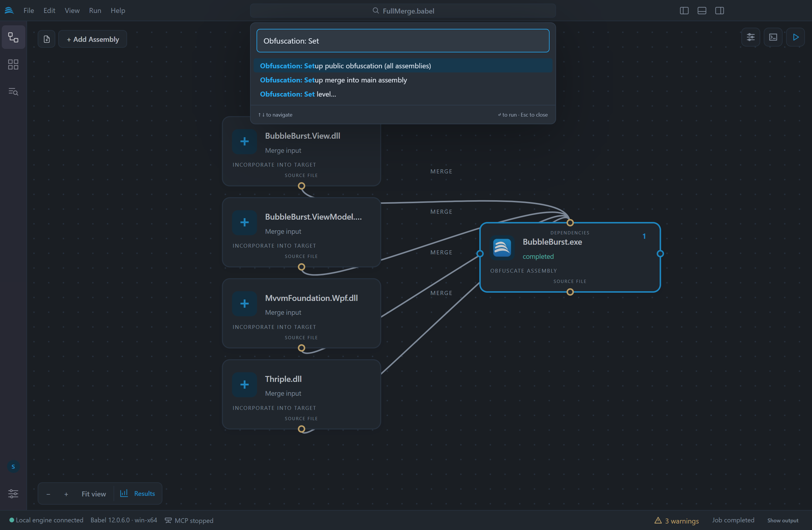Open the search list sidebar icon
The width and height of the screenshot is (812, 530).
13,92
